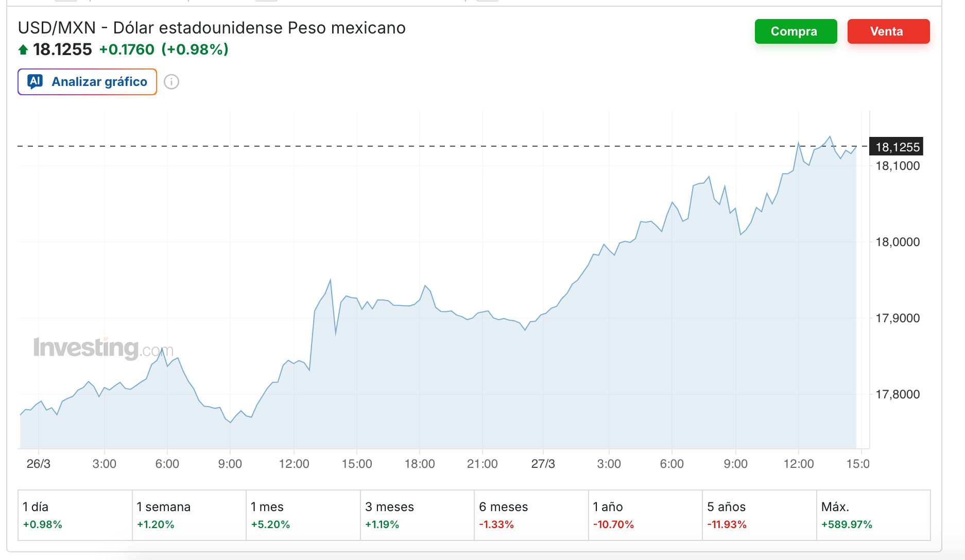Switch to the 1 año view
This screenshot has width=965, height=560.
pos(645,515)
